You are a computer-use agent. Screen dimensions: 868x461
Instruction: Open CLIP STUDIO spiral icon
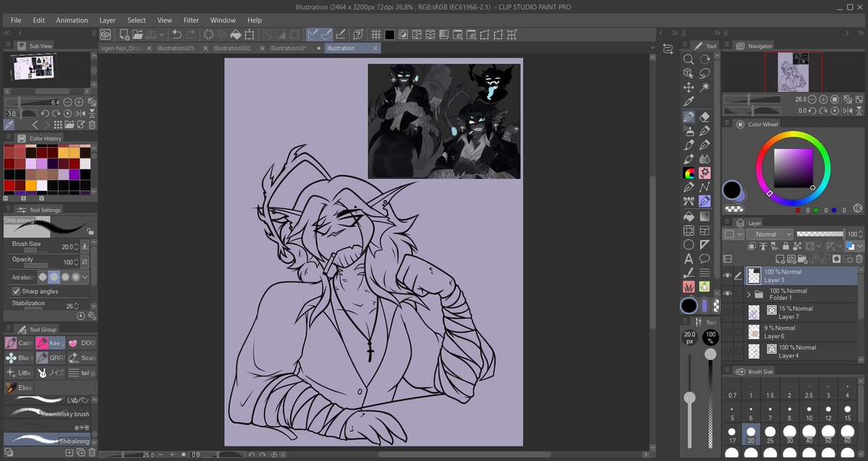point(106,34)
